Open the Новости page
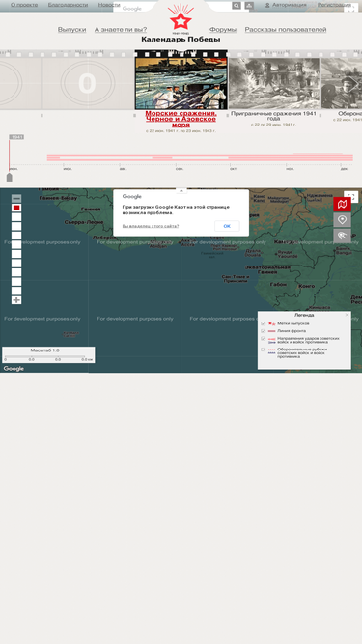 click(109, 5)
